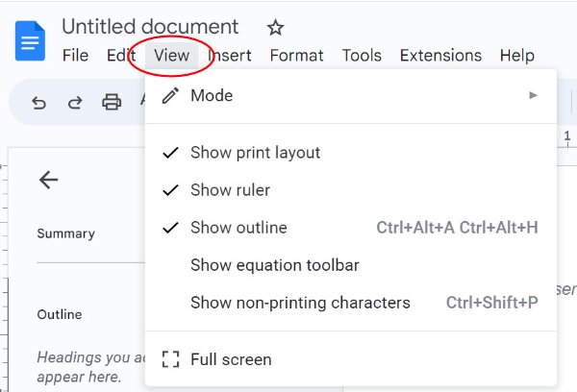Expand the Mode submenu arrow
This screenshot has height=392, width=577.
pos(533,96)
